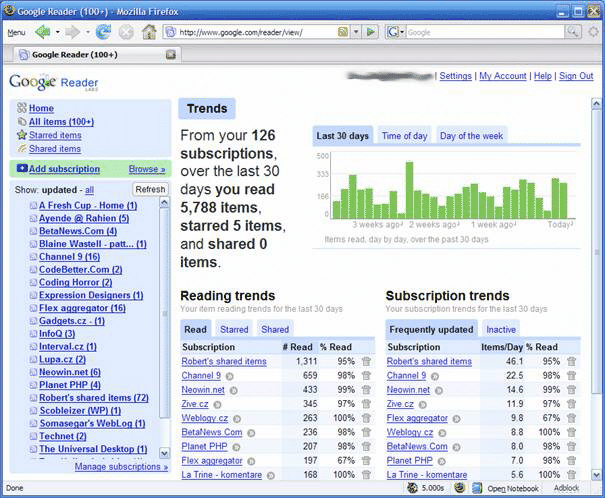Click the # Read column header

(297, 347)
